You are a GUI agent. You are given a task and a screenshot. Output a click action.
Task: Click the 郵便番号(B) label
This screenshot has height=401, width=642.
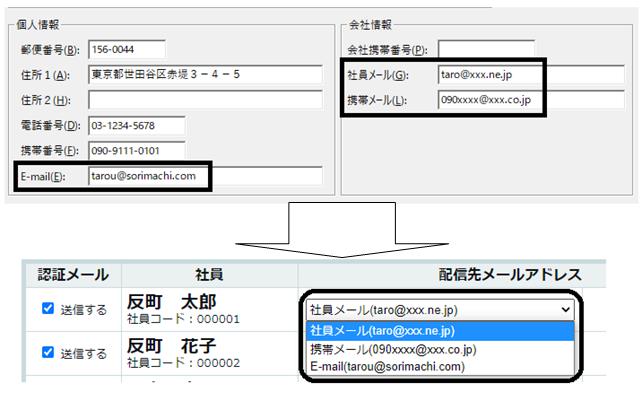pos(50,50)
